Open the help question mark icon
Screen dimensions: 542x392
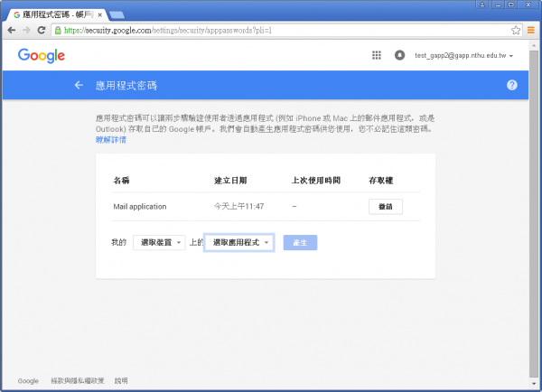pyautogui.click(x=512, y=85)
